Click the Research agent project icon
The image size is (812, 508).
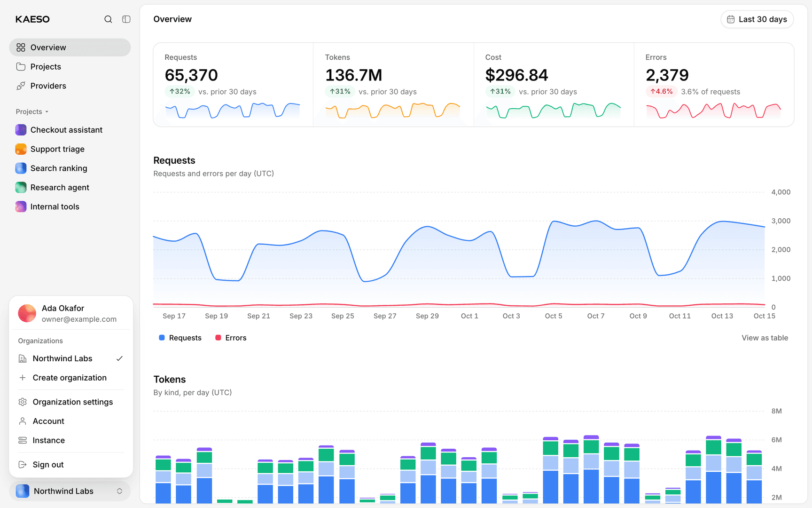(x=21, y=188)
